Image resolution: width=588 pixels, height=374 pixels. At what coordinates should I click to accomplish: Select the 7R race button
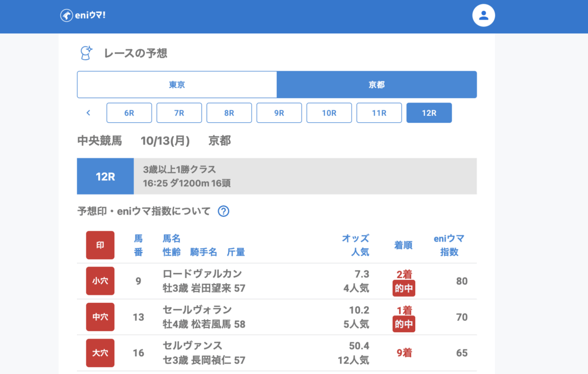tap(179, 113)
